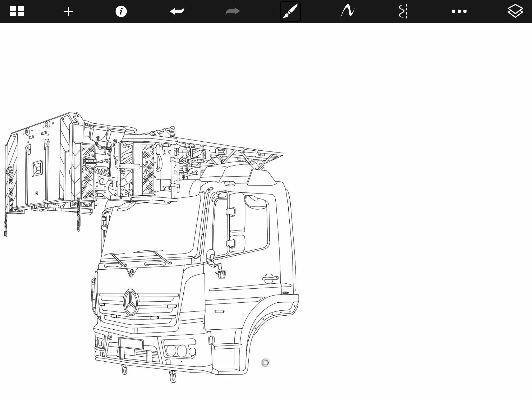Undo the last stroke
The height and width of the screenshot is (399, 532).
coord(177,11)
